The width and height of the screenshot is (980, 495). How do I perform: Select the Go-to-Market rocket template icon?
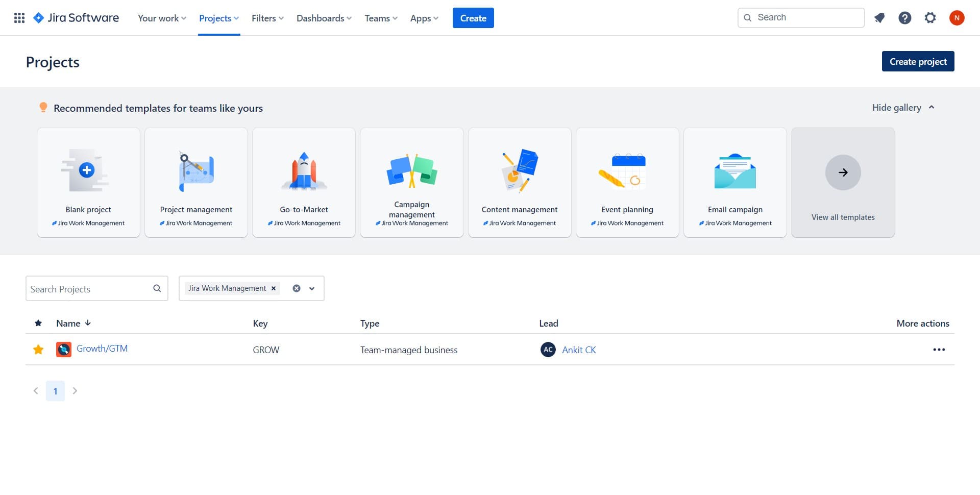tap(304, 171)
